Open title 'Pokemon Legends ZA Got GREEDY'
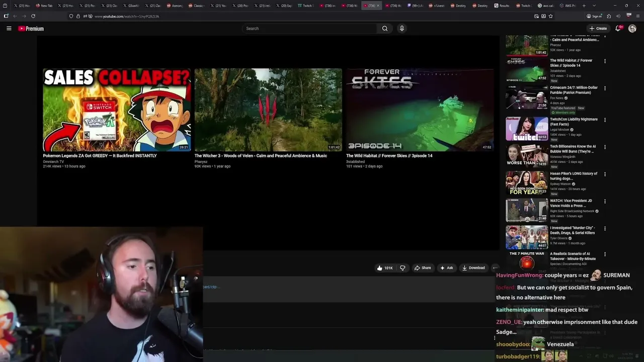Viewport: 644px width, 362px height. pos(100,156)
